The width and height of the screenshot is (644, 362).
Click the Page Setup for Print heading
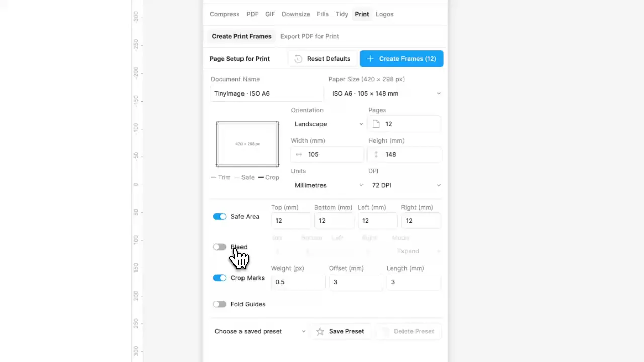[239, 59]
